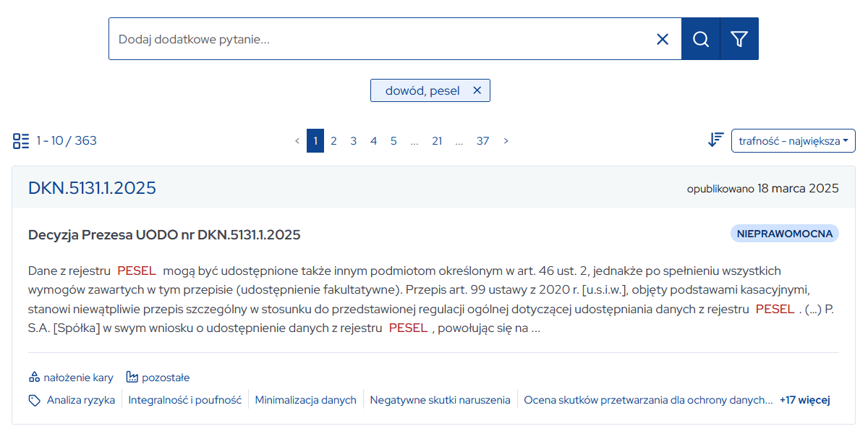Go to next results page arrow
Viewport: 868px width, 434px height.
click(x=506, y=141)
